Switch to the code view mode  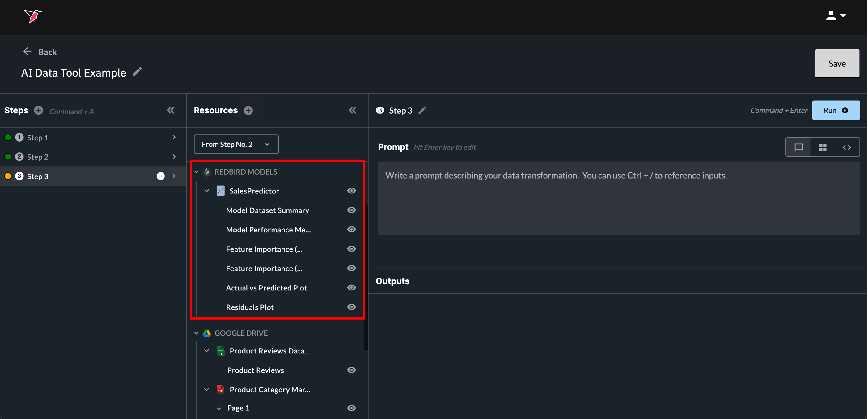click(847, 147)
